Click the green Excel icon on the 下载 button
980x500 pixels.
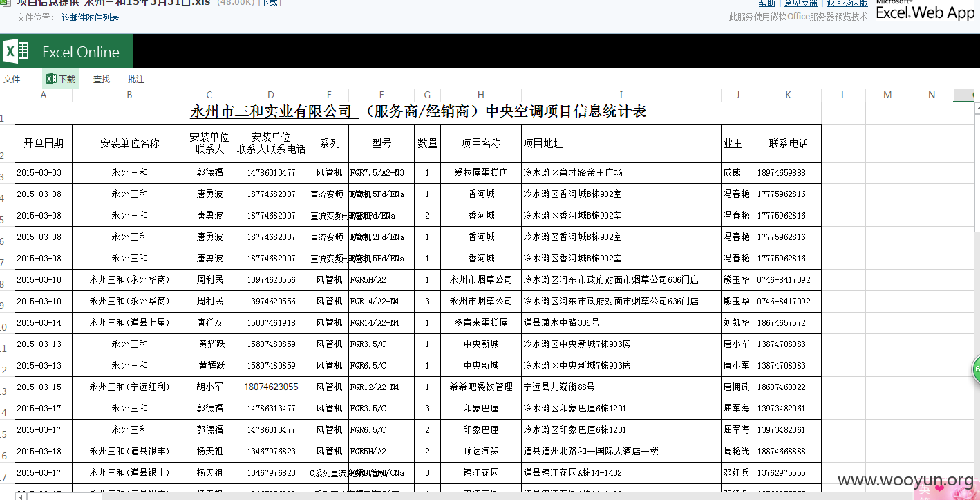(50, 80)
